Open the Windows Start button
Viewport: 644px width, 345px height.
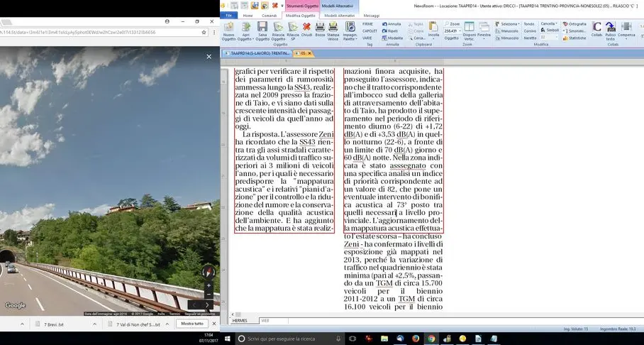coord(227,339)
